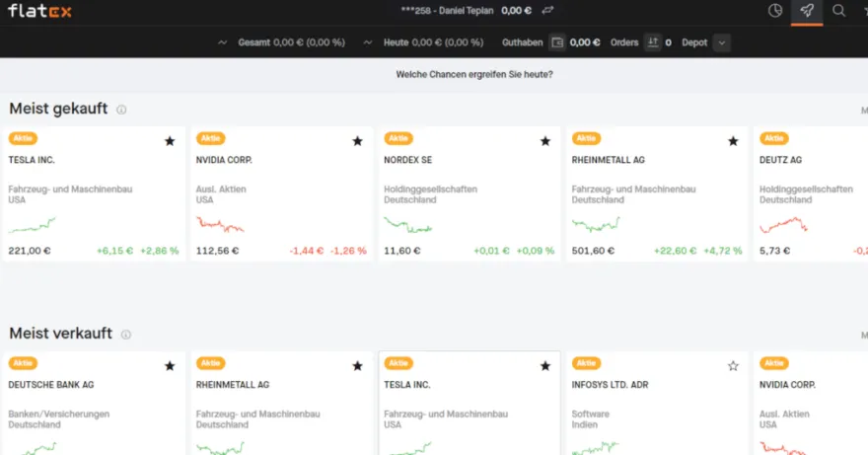Screen dimensions: 868x455
Task: Click Aktie badge on Nordex SE card
Action: (x=398, y=138)
